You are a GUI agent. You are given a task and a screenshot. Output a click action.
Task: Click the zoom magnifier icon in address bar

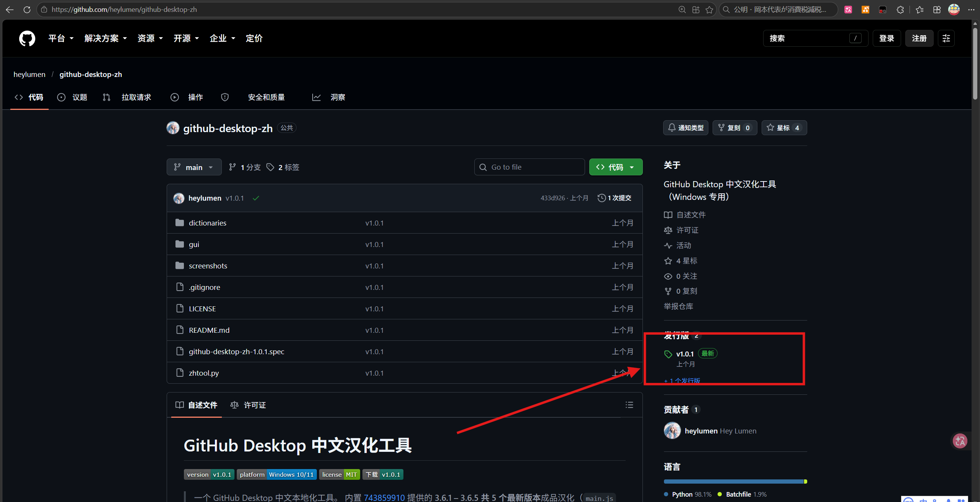tap(682, 10)
